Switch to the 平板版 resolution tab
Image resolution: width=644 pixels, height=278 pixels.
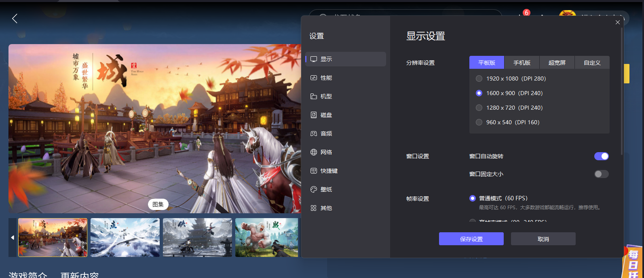click(x=487, y=63)
